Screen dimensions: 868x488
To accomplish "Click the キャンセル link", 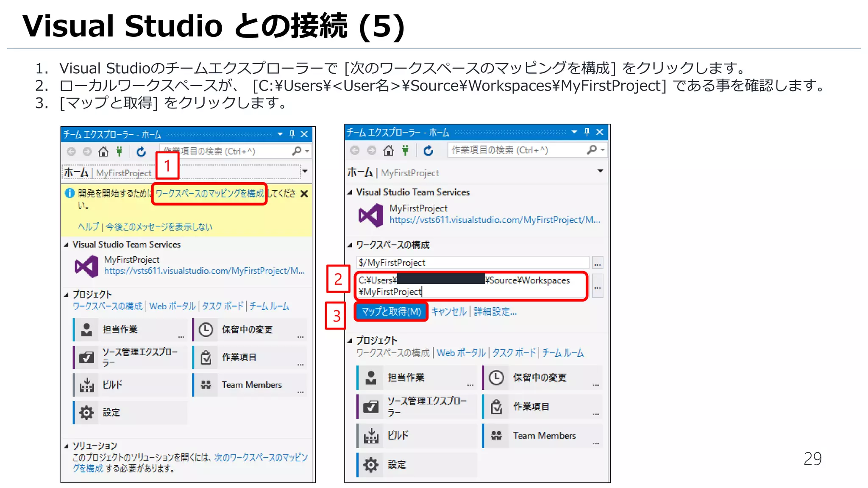I will coord(449,311).
